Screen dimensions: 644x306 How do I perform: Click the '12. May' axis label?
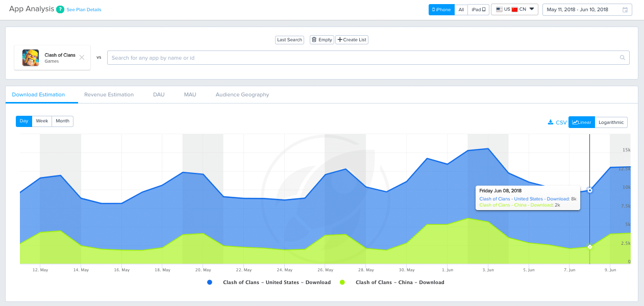pos(40,270)
